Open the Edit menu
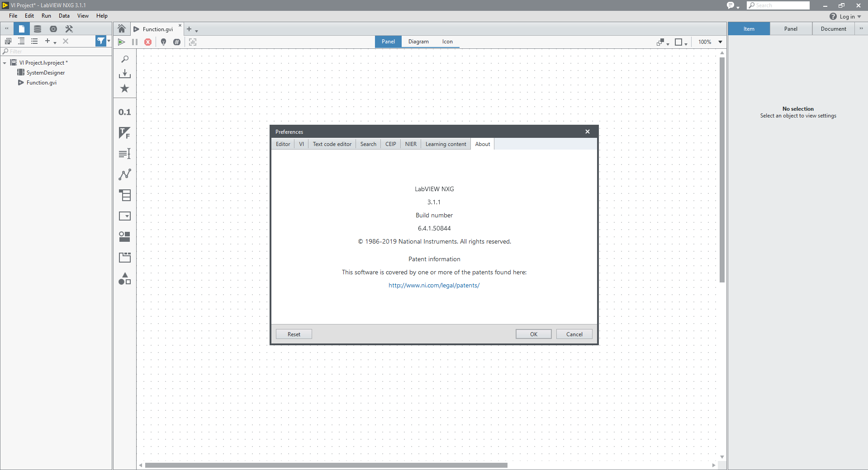Image resolution: width=868 pixels, height=470 pixels. pos(29,16)
